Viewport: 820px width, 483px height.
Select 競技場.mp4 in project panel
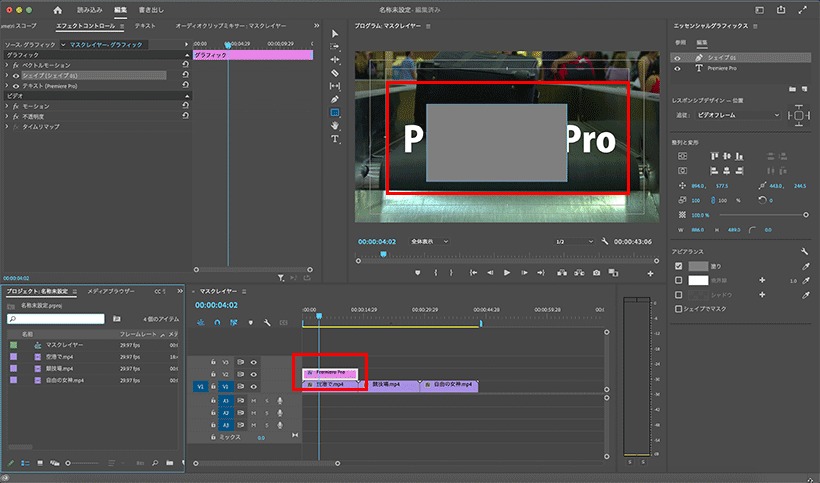click(60, 369)
